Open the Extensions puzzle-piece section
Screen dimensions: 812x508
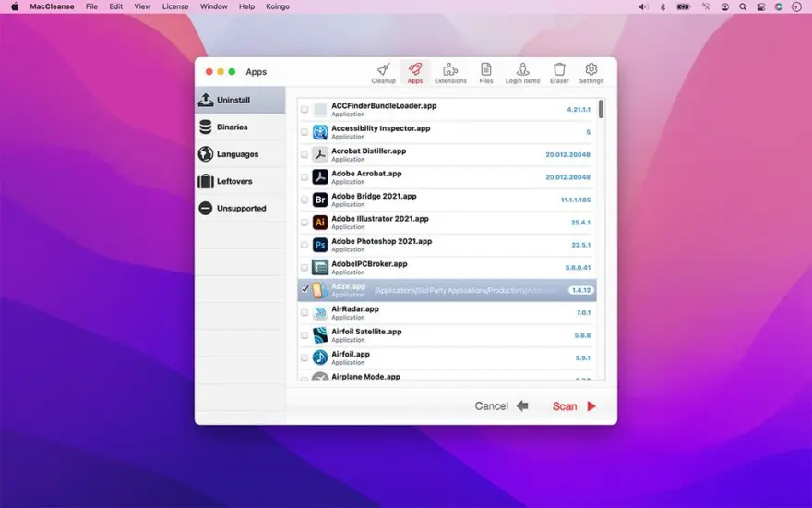(x=450, y=73)
